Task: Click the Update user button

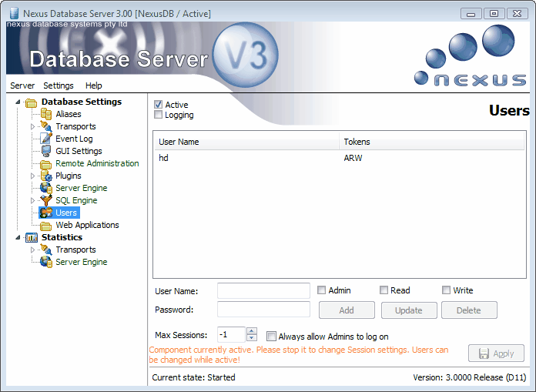Action: 409,310
